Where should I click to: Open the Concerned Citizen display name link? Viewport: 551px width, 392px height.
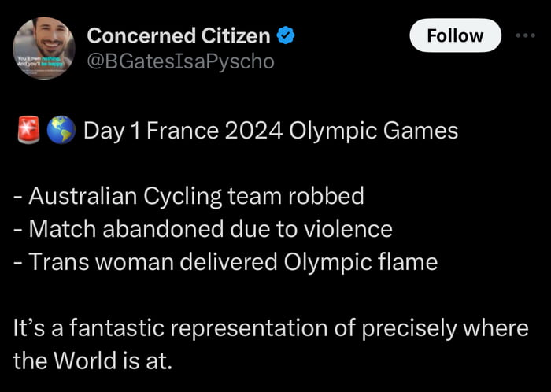[179, 35]
